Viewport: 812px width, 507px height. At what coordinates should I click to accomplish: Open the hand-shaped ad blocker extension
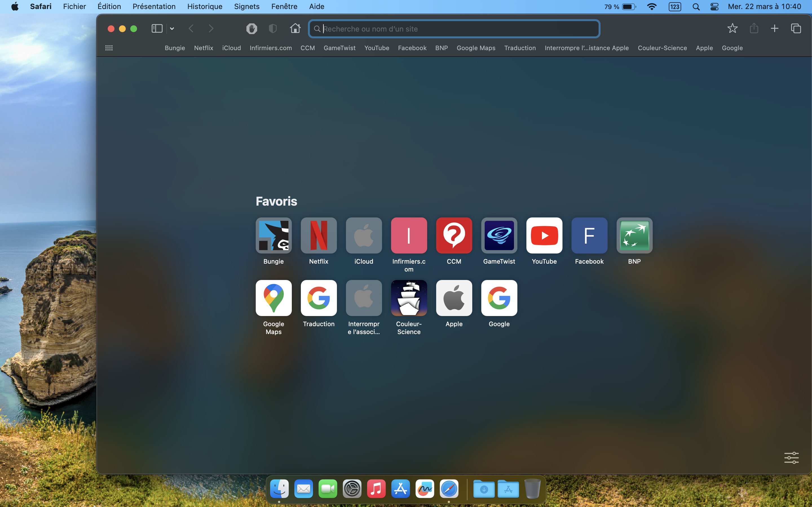click(251, 28)
